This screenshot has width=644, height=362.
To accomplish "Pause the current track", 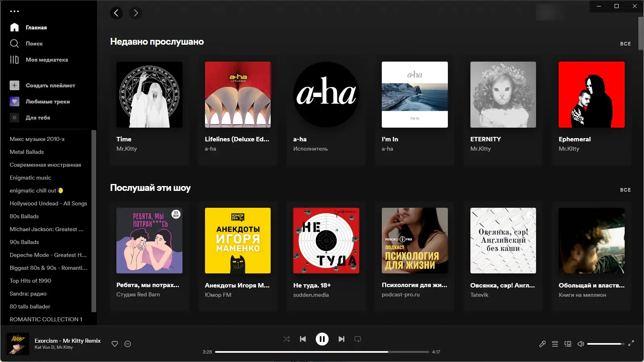I will 322,339.
